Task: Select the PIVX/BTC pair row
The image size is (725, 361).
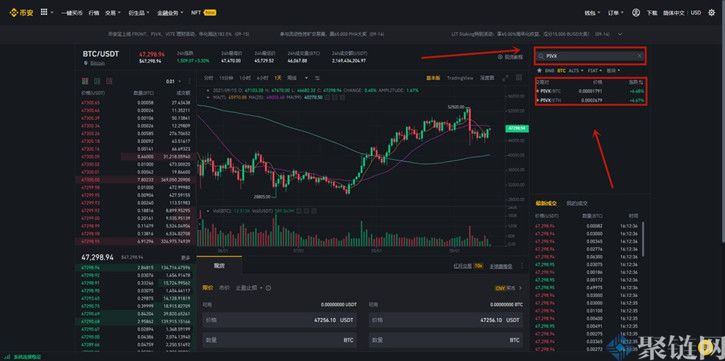Action: coord(590,92)
